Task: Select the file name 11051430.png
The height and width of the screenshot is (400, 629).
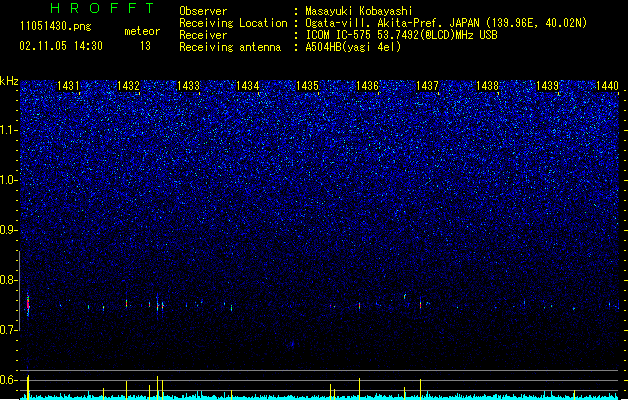Action: pyautogui.click(x=56, y=26)
